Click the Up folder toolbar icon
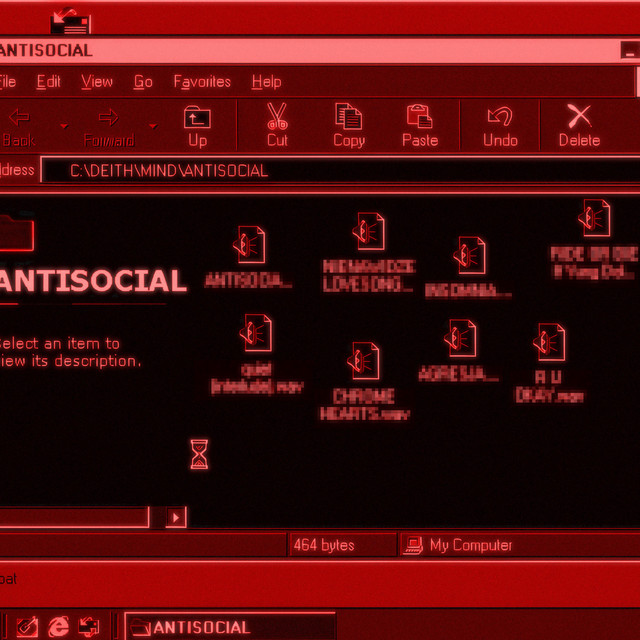 point(198,118)
